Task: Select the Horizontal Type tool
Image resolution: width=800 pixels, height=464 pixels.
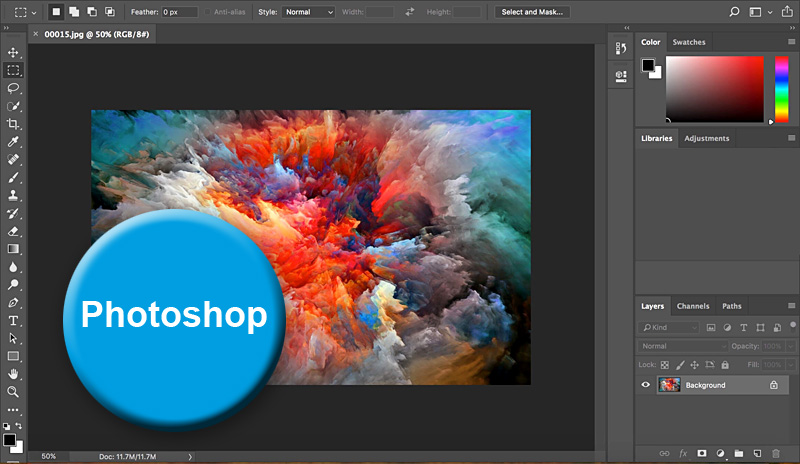Action: (x=14, y=320)
